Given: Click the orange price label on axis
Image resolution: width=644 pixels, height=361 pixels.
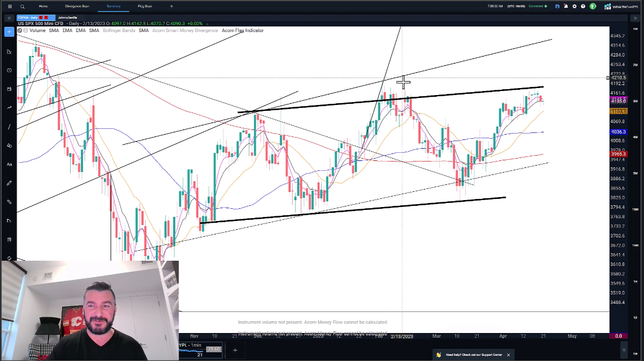Looking at the screenshot, I should point(618,111).
